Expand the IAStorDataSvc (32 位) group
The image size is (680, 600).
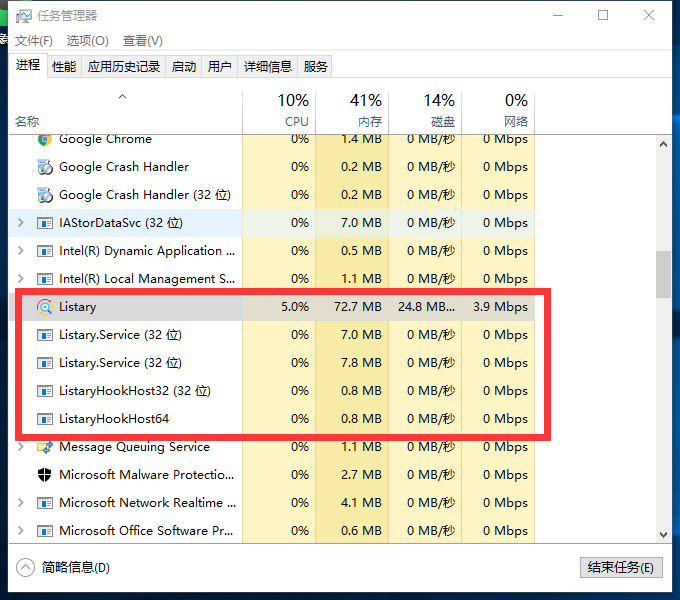[x=20, y=223]
